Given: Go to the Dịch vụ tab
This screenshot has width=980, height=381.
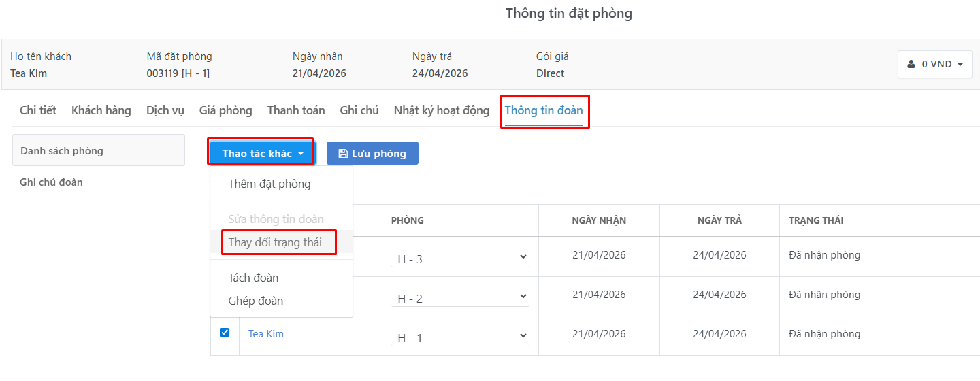Looking at the screenshot, I should pos(165,110).
